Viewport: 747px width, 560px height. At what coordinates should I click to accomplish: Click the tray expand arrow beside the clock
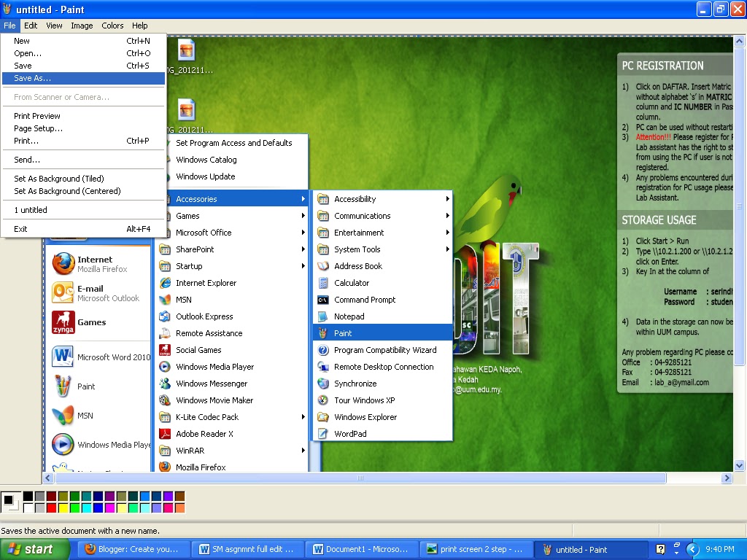pyautogui.click(x=692, y=549)
